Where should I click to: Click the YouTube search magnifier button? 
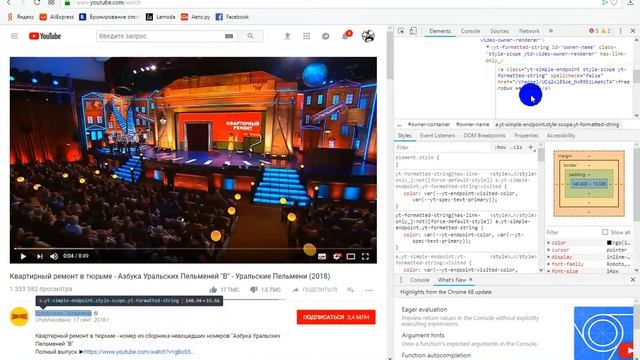pyautogui.click(x=250, y=36)
